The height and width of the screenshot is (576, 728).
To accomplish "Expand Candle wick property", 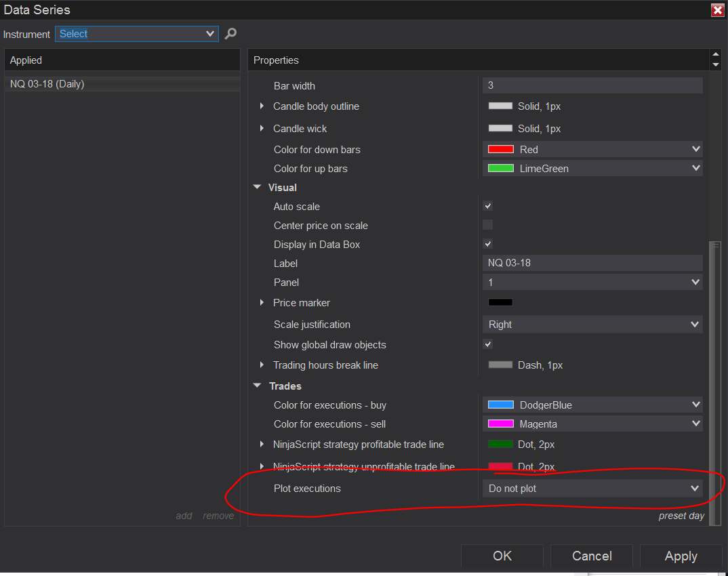I will (x=262, y=128).
